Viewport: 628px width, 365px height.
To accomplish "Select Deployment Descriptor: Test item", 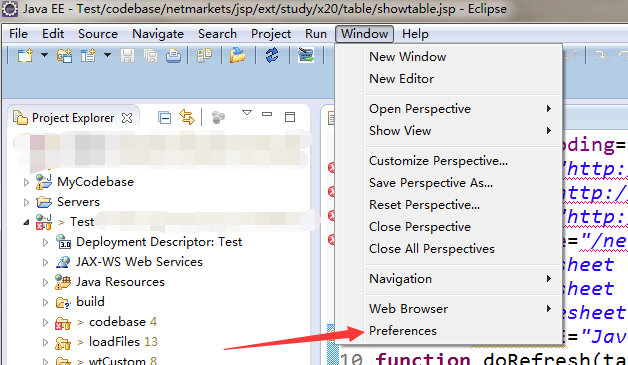I will (159, 242).
